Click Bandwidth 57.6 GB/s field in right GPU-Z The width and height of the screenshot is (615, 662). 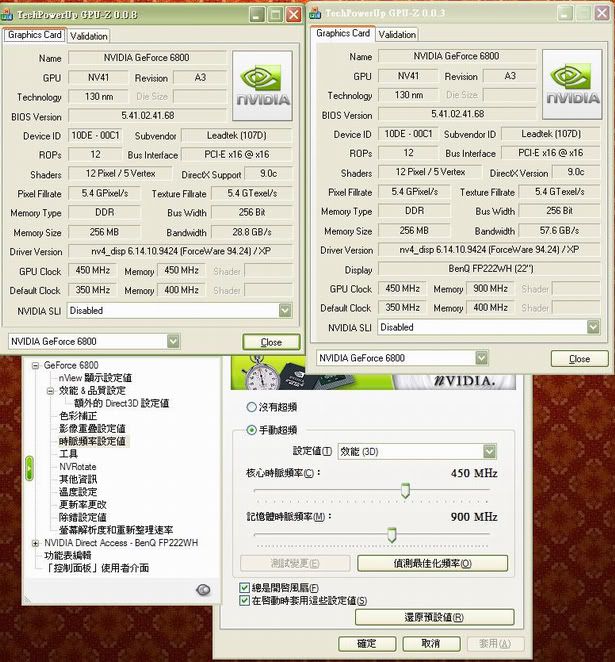click(x=559, y=231)
